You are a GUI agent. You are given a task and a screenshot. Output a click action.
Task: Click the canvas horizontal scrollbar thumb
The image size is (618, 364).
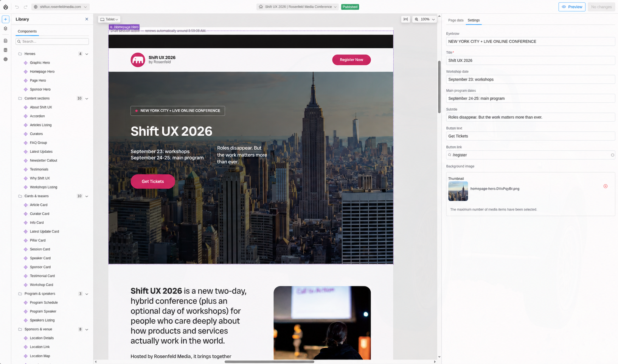[x=269, y=362]
